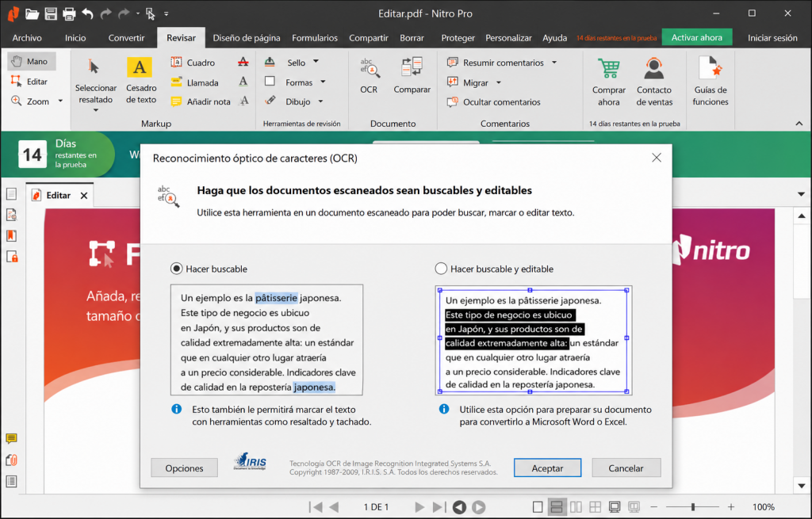The image size is (812, 519).
Task: Click vertical scrollbar down arrow
Action: [x=802, y=486]
